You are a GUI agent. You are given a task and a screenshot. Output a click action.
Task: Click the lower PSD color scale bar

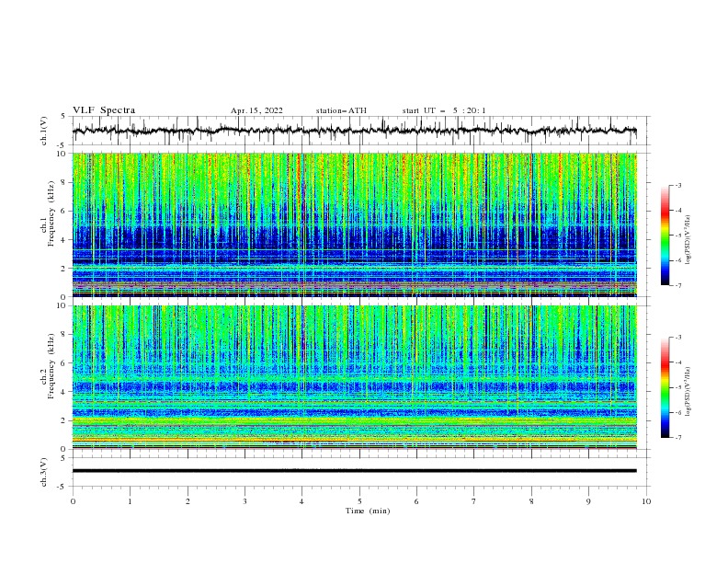coord(665,387)
